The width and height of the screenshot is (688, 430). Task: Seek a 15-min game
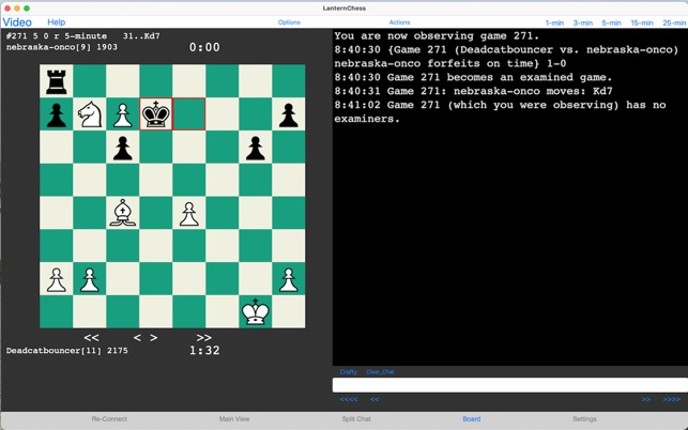coord(642,23)
